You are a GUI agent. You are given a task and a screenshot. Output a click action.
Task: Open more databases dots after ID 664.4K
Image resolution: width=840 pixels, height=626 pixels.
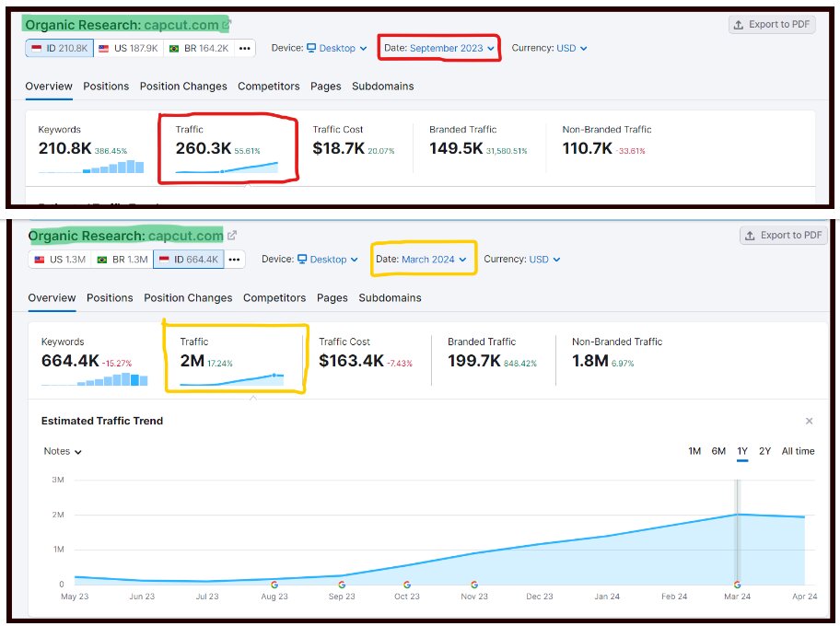click(235, 260)
